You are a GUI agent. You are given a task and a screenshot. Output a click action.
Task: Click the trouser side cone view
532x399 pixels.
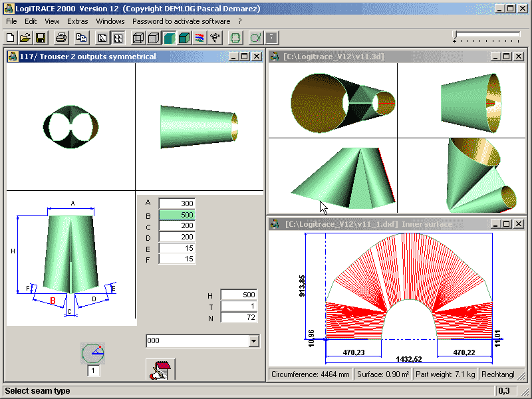click(x=199, y=127)
